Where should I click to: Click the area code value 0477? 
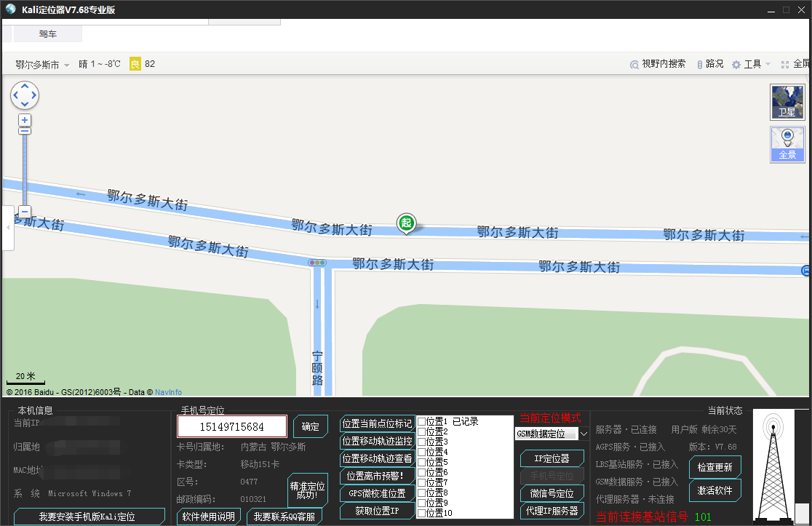249,482
